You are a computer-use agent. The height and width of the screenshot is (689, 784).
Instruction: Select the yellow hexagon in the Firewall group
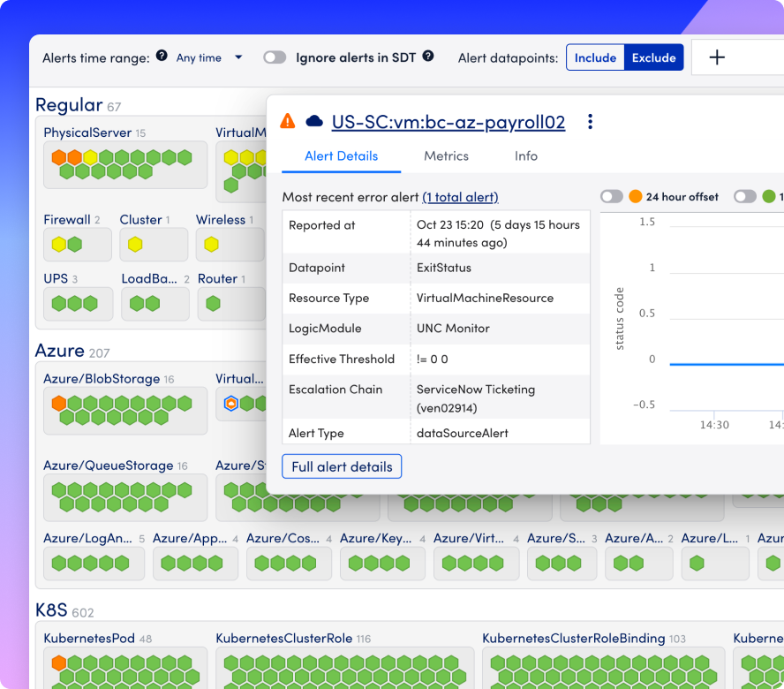[59, 245]
